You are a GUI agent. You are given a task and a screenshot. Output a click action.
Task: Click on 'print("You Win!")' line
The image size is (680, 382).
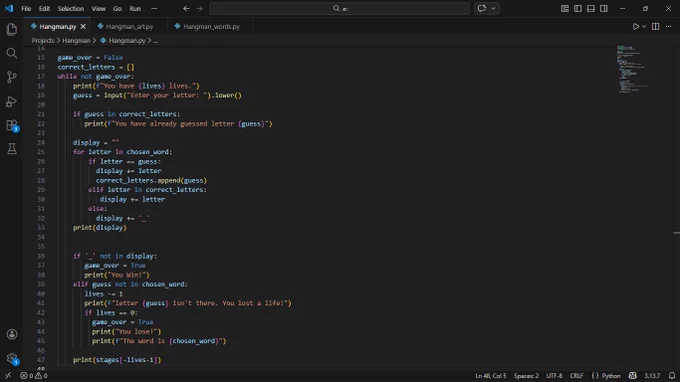click(117, 274)
